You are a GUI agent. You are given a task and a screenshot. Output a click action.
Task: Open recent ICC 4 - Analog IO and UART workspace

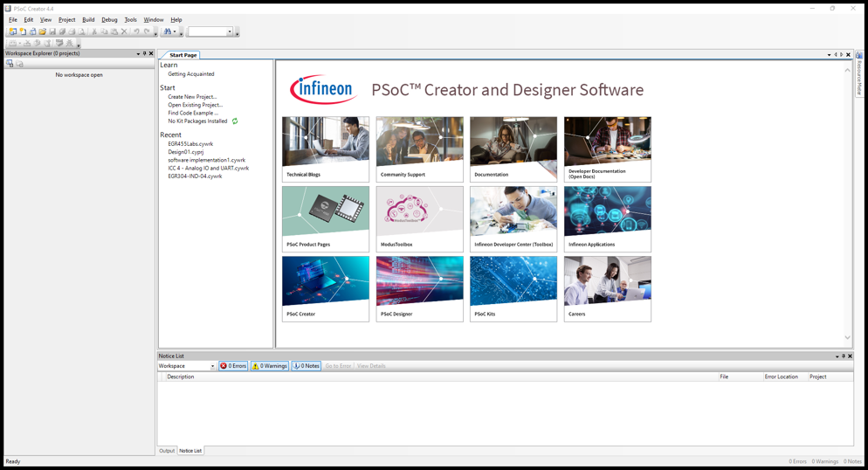pos(208,168)
